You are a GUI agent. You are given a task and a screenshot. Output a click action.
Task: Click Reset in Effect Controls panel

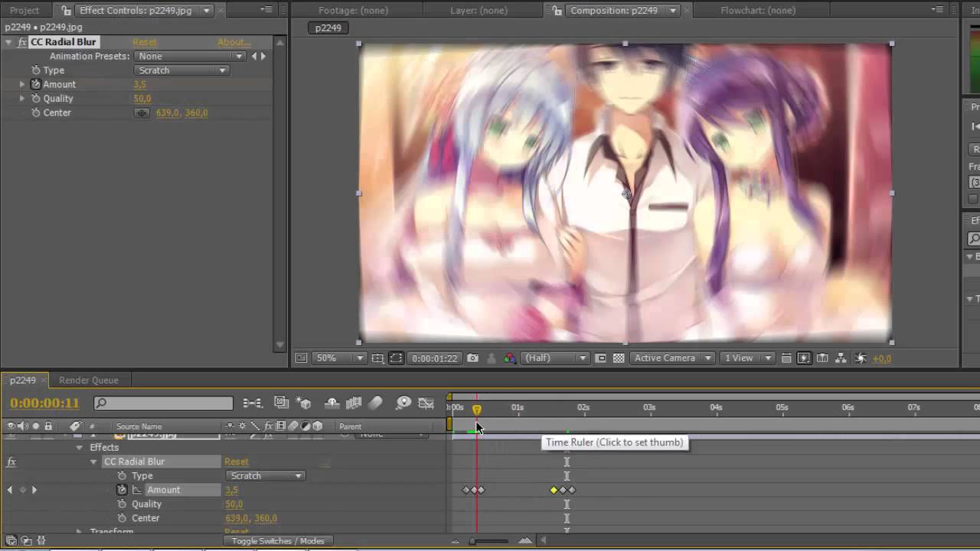145,42
